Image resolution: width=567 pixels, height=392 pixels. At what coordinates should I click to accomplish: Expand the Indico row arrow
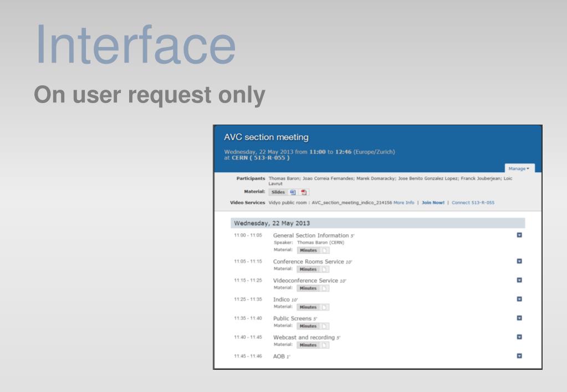519,299
